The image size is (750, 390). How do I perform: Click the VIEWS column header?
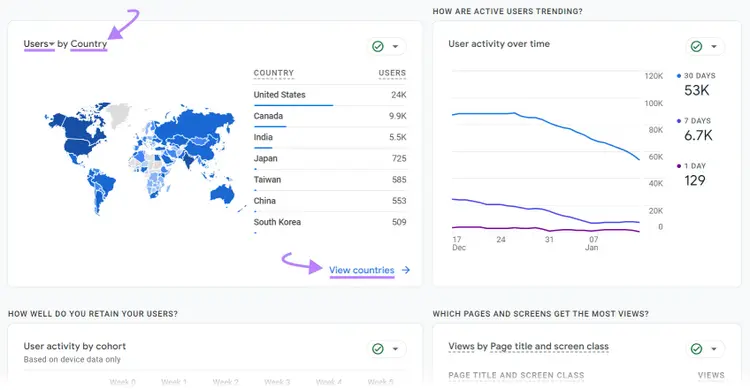pos(711,375)
